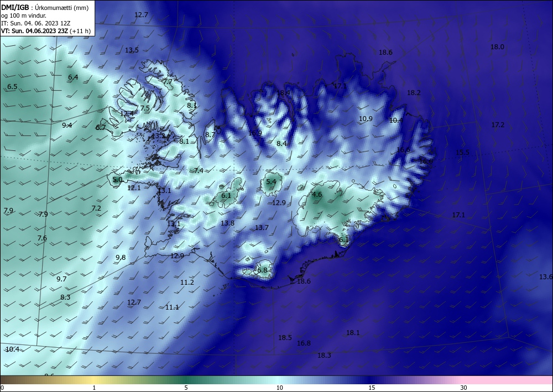The image size is (553, 392).
Task: Select the 15.5 value off east coast
Action: [462, 152]
